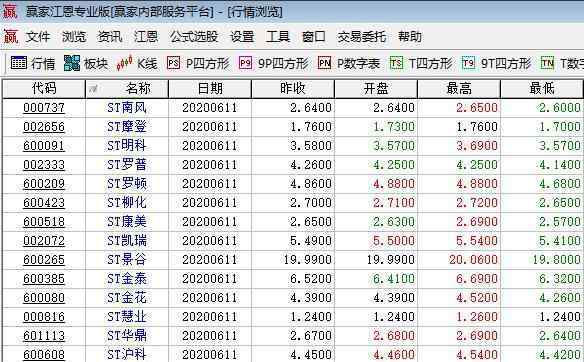Image resolution: width=584 pixels, height=362 pixels.
Task: Select the 9T四方形 T9 icon
Action: (x=468, y=63)
